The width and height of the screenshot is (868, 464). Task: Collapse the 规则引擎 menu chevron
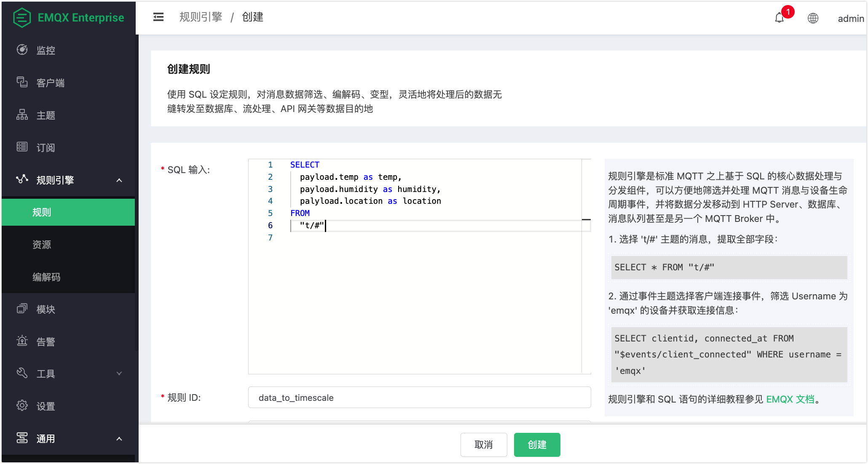(119, 180)
